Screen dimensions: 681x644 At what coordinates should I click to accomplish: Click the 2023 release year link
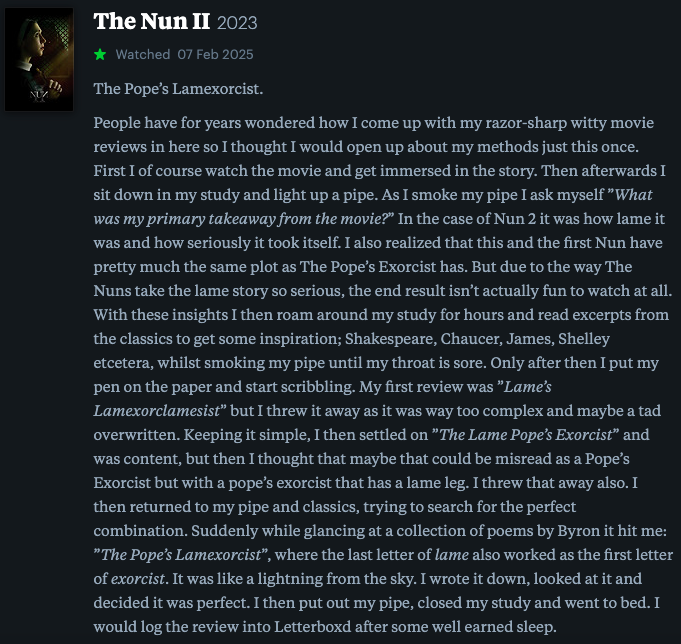tap(237, 23)
